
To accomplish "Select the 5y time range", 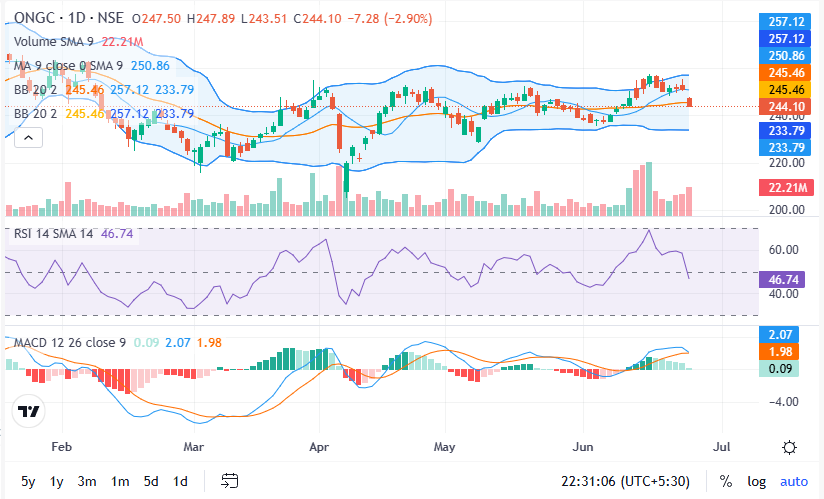I will point(28,481).
